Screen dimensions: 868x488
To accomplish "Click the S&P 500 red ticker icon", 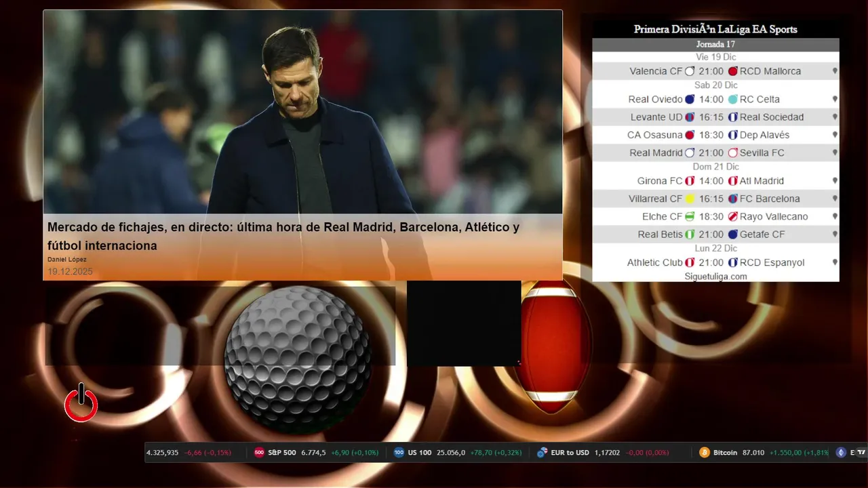I will pos(259,453).
